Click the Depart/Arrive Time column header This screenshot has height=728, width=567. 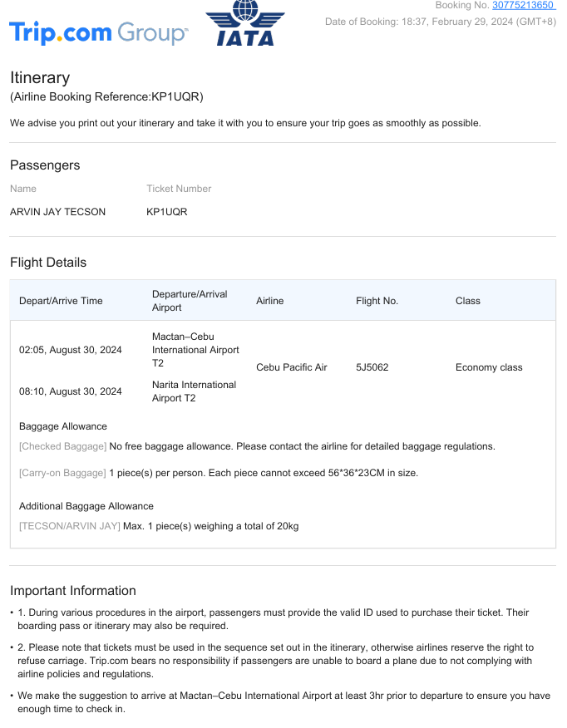click(x=61, y=301)
